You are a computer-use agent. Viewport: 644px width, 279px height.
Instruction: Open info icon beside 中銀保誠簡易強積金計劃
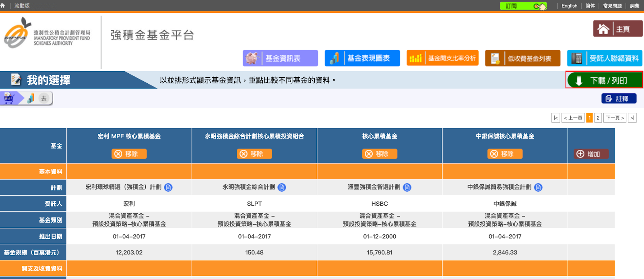[x=538, y=187]
